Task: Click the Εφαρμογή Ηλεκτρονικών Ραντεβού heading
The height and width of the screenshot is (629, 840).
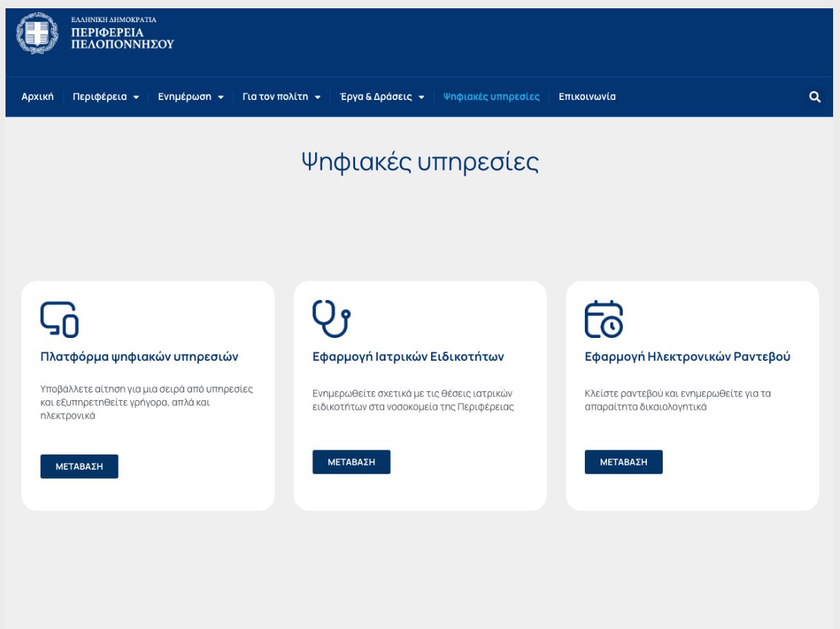Action: (x=687, y=357)
